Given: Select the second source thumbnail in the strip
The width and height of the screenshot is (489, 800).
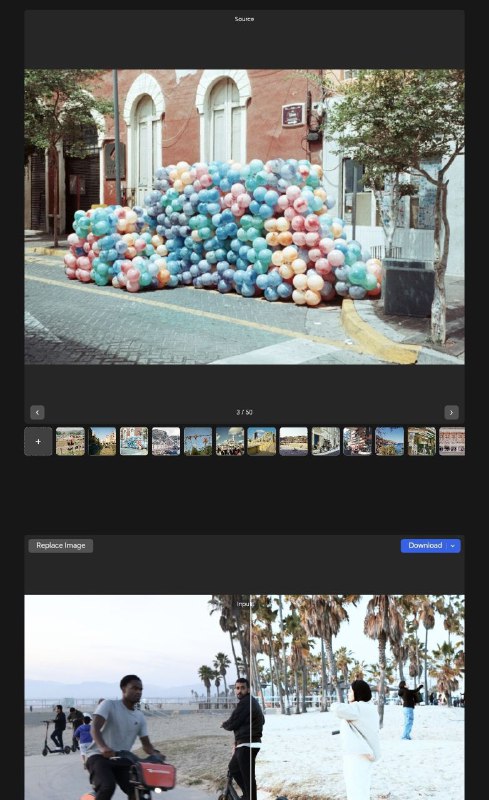Looking at the screenshot, I should (103, 441).
